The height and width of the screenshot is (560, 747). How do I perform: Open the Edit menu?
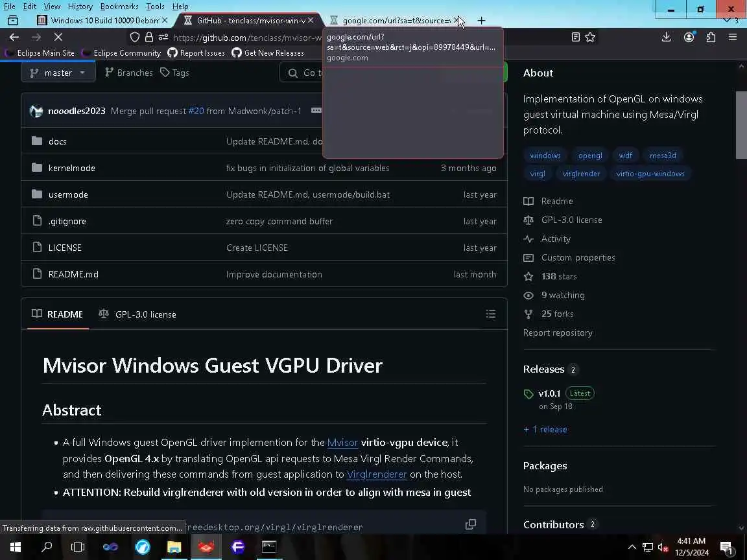point(30,6)
